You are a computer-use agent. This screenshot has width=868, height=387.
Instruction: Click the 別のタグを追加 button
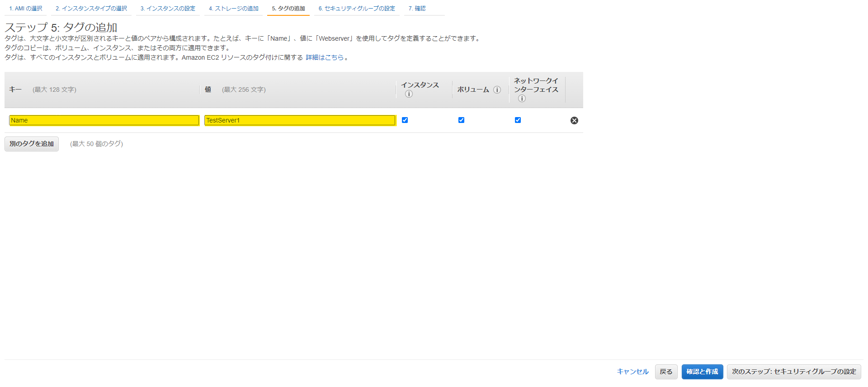coord(32,144)
